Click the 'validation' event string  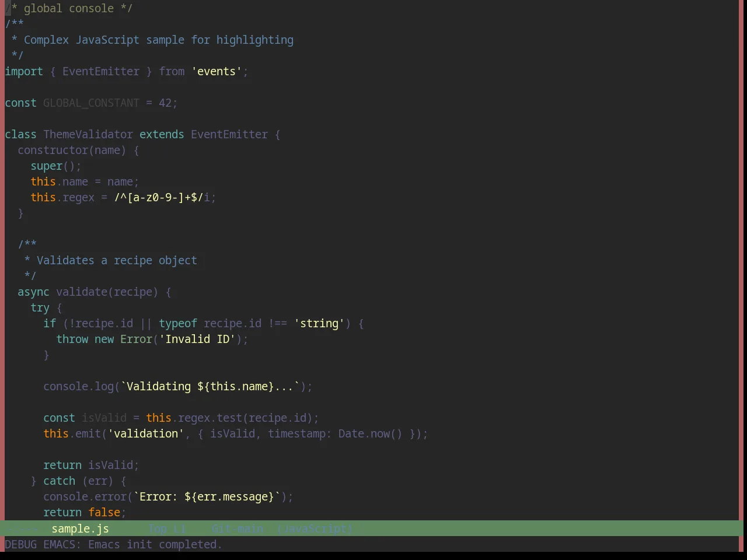(146, 433)
